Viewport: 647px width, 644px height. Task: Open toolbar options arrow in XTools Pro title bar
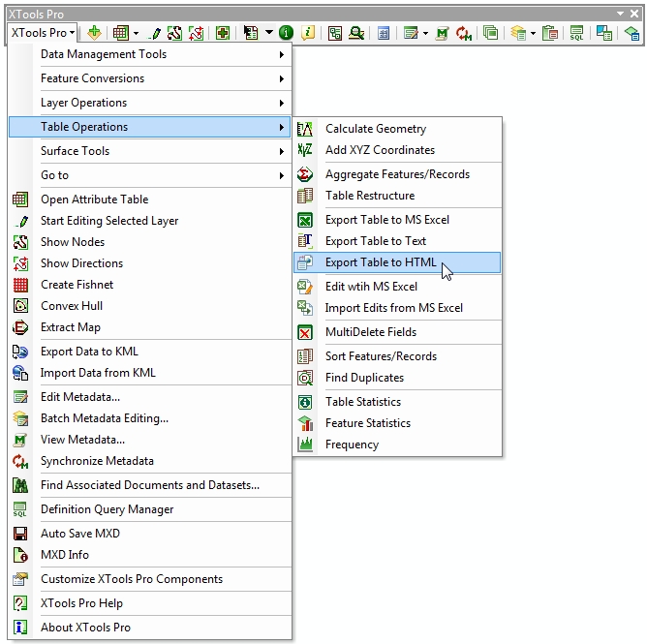(620, 14)
